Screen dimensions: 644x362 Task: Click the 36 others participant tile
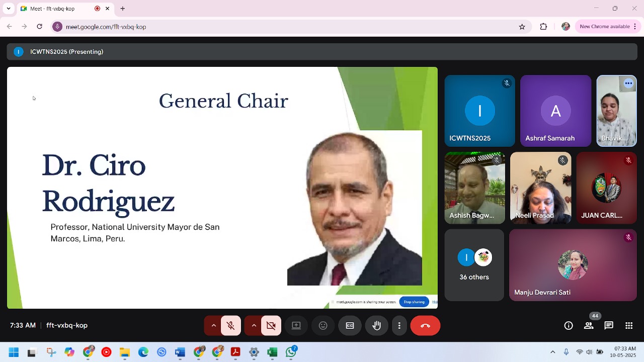tap(474, 265)
